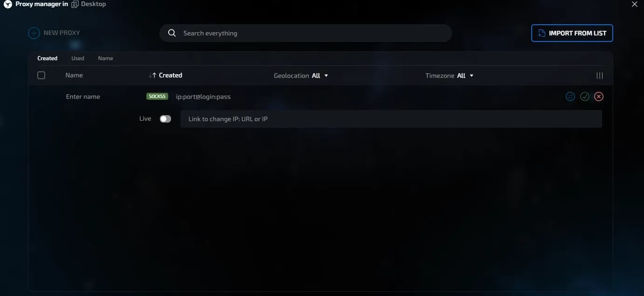Click the Link to change IP field

coord(391,119)
